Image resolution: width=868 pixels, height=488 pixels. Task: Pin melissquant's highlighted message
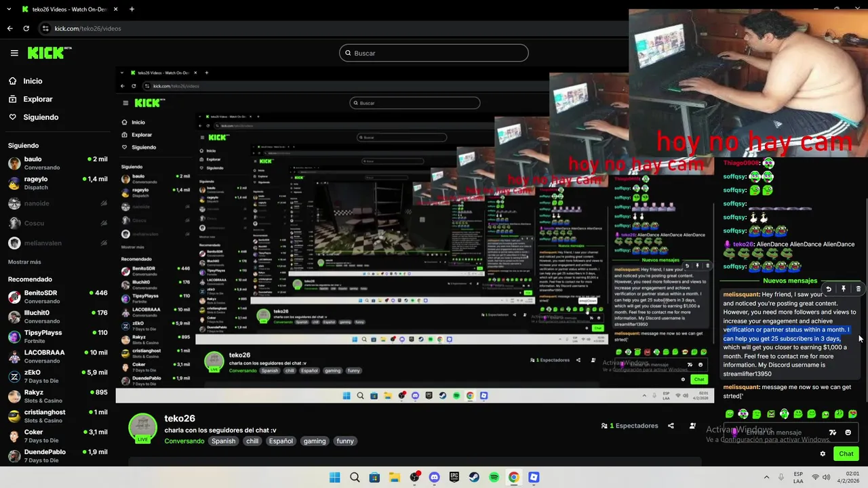tap(844, 289)
